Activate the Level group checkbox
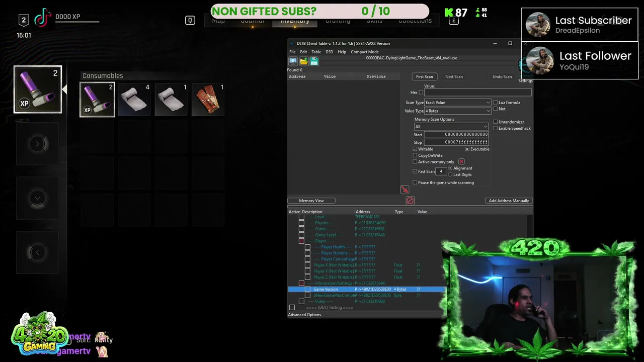The image size is (644, 362). [301, 217]
